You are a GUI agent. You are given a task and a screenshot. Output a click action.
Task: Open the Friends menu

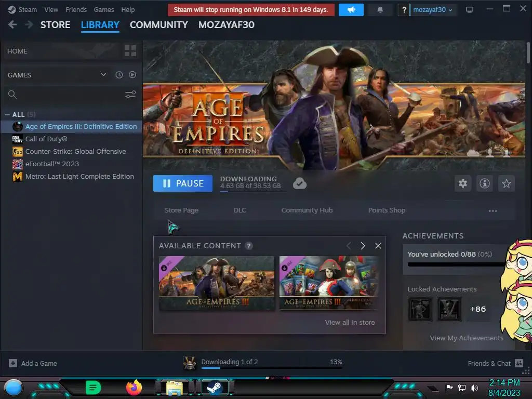(x=76, y=9)
